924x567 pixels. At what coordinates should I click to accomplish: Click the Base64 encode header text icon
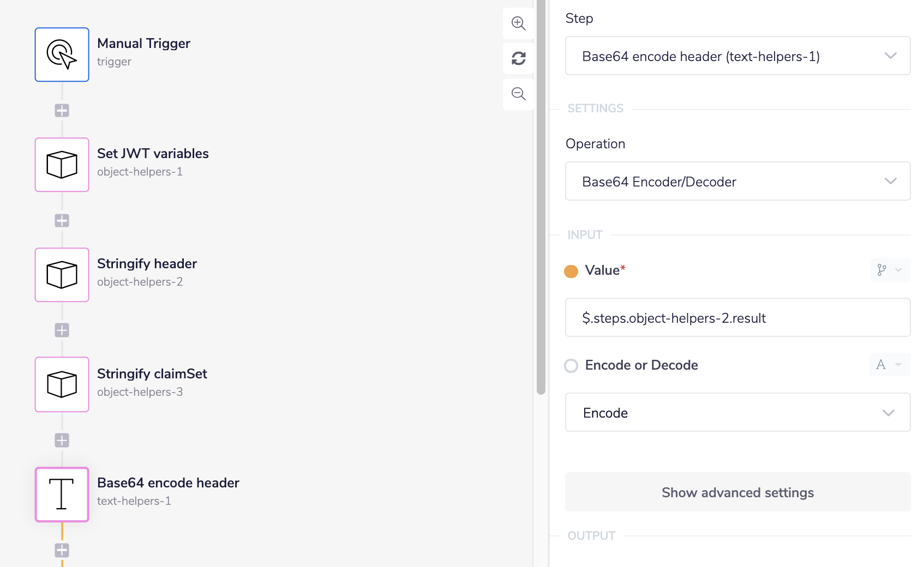[x=62, y=494]
